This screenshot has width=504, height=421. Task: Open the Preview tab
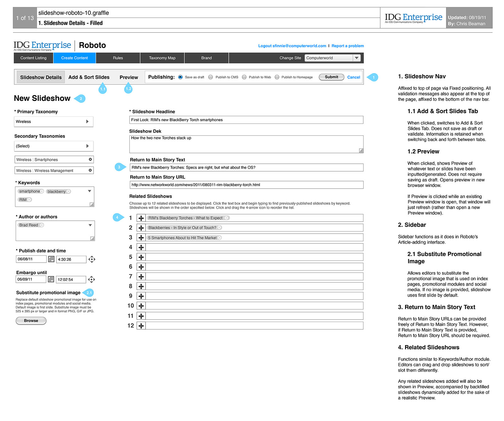point(129,77)
